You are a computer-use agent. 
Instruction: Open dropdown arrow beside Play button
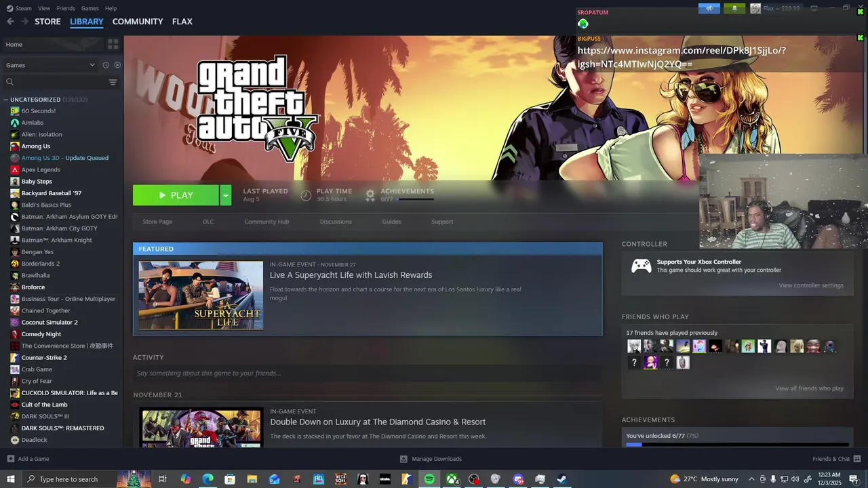tap(226, 195)
